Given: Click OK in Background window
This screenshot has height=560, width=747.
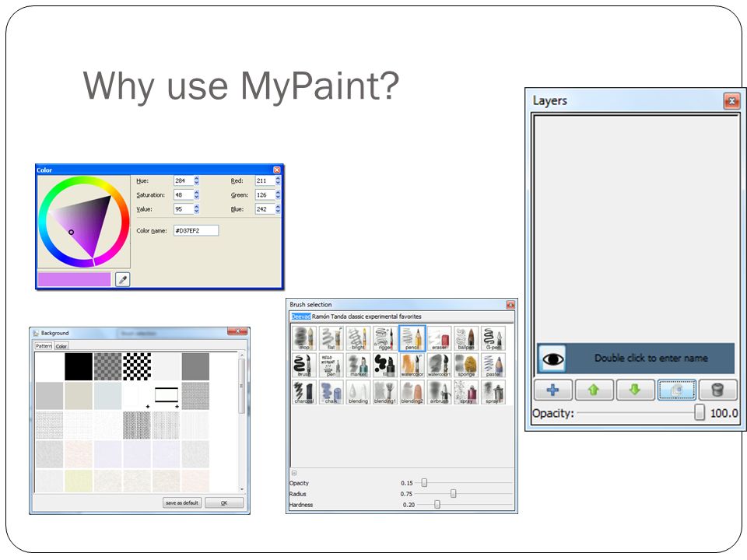Looking at the screenshot, I should [x=224, y=503].
